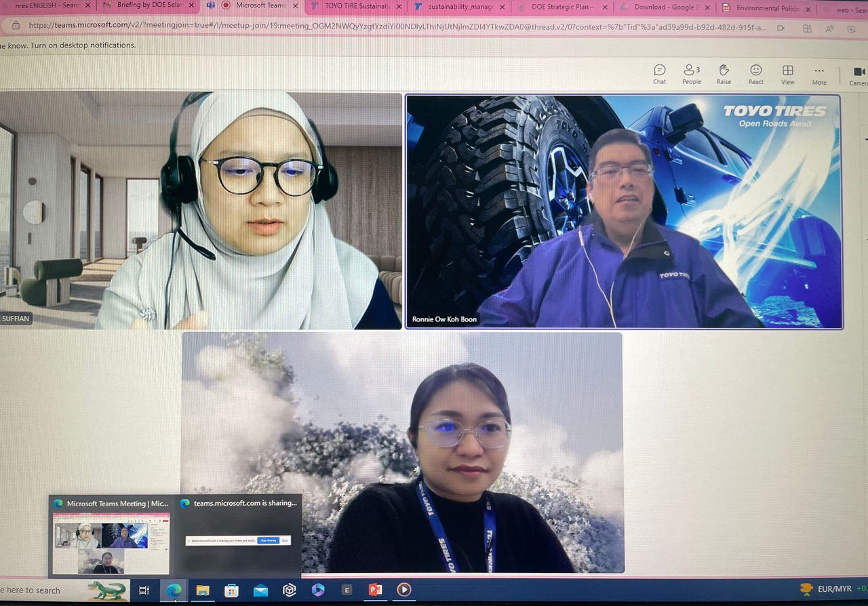The width and height of the screenshot is (868, 606).
Task: Open the More actions menu
Action: point(819,74)
